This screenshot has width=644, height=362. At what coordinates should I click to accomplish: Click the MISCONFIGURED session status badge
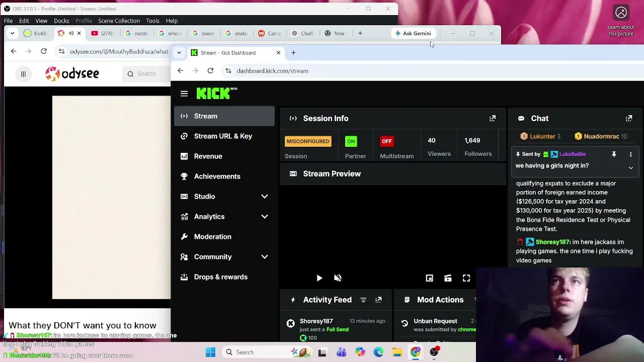(x=308, y=141)
